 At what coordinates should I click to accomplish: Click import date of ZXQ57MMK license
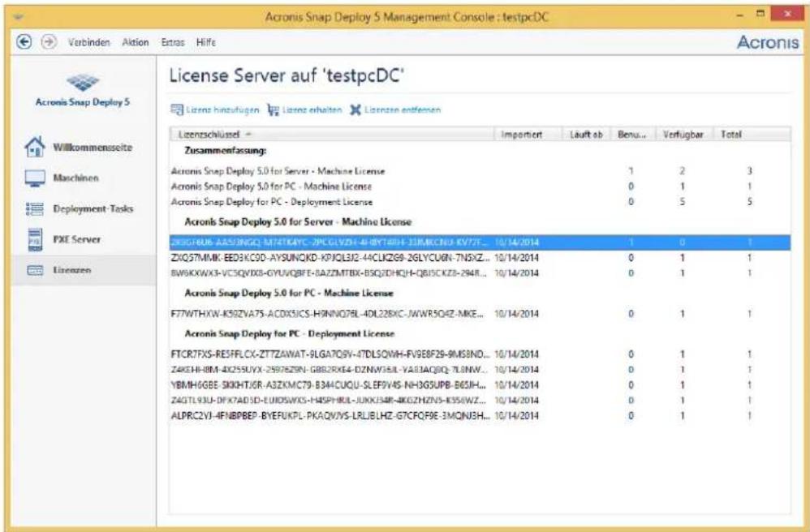[516, 258]
